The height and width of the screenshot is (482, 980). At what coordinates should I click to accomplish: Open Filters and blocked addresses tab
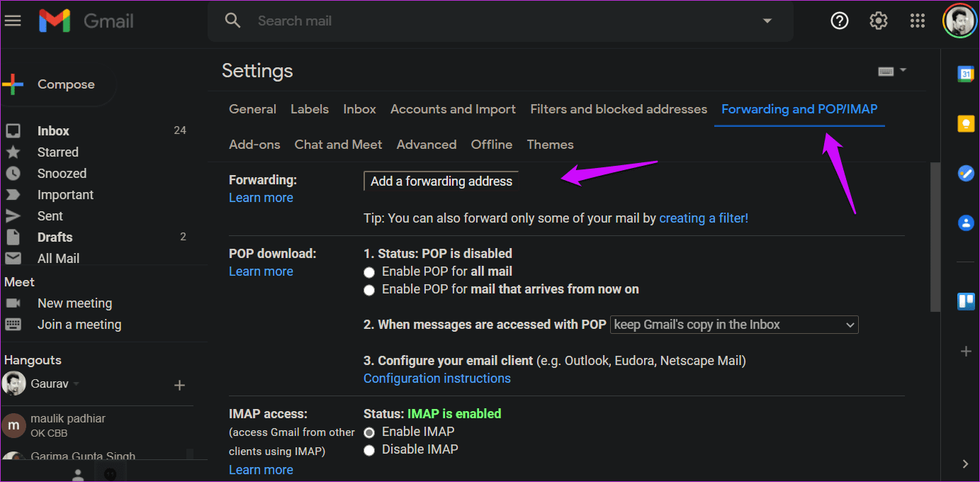[x=619, y=109]
